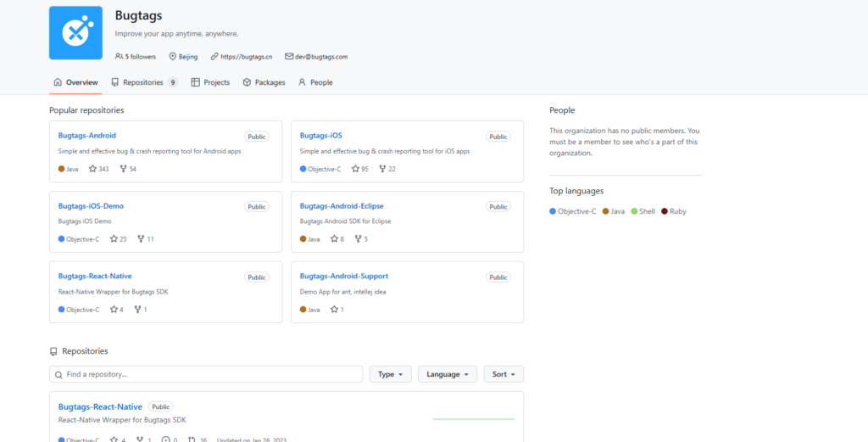Click the link icon beside bugtags.cn
868x442 pixels.
(214, 57)
